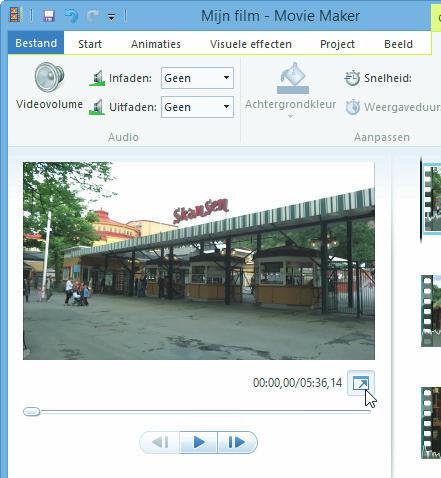Undo last action with the blue arrow
The width and height of the screenshot is (441, 478).
[71, 16]
